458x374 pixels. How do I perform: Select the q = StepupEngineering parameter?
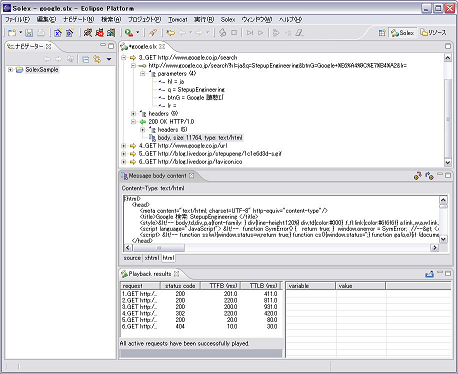(192, 90)
